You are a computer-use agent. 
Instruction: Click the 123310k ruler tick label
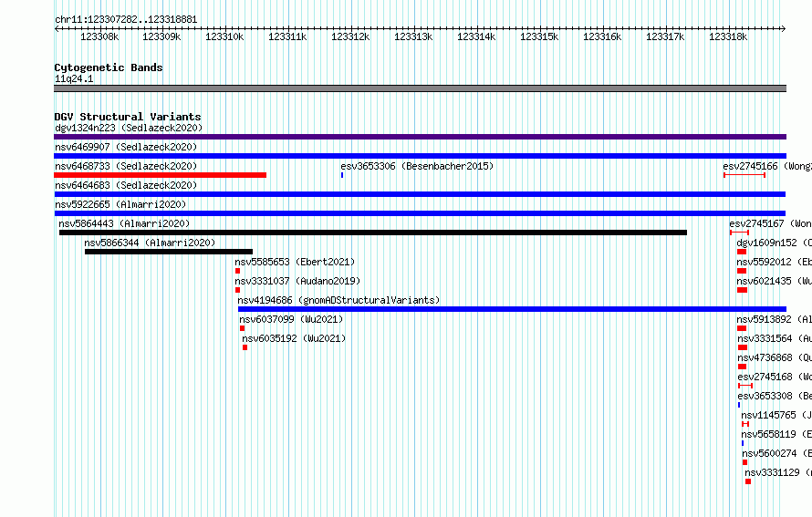(x=224, y=36)
